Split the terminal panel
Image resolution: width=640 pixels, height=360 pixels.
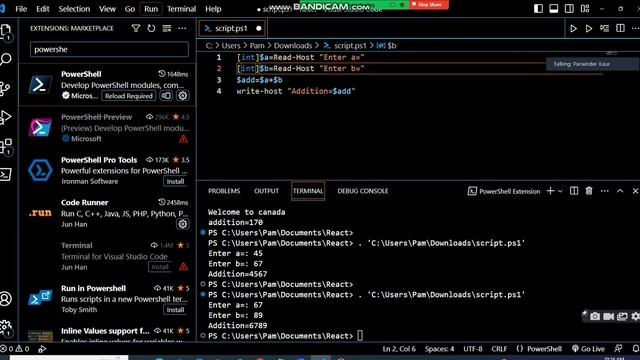(574, 191)
